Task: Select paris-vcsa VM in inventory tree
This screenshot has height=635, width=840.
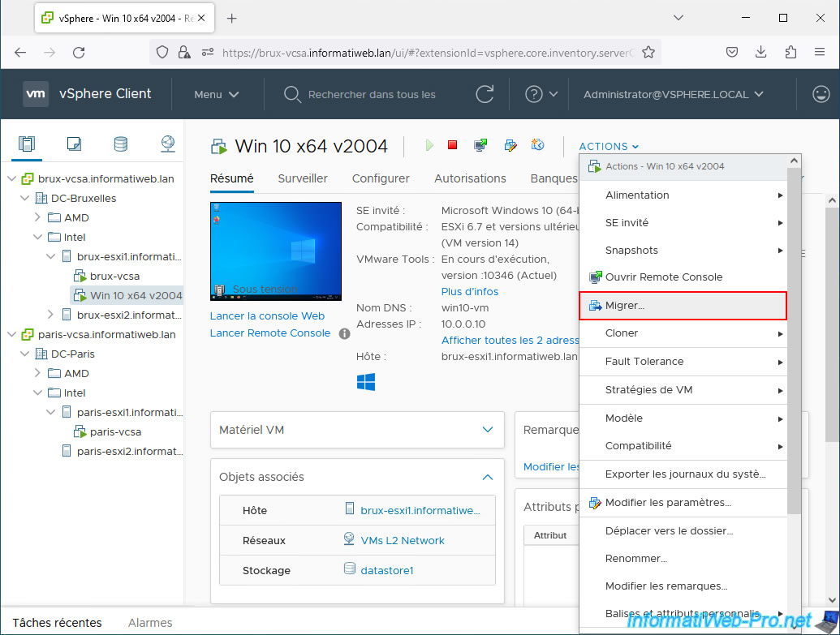Action: (x=115, y=431)
